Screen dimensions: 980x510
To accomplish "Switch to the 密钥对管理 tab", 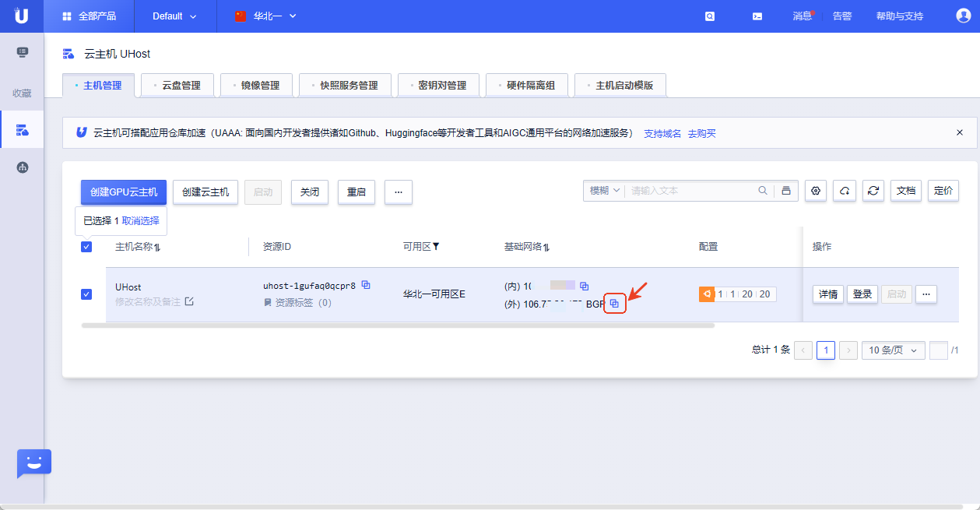I will (x=438, y=85).
